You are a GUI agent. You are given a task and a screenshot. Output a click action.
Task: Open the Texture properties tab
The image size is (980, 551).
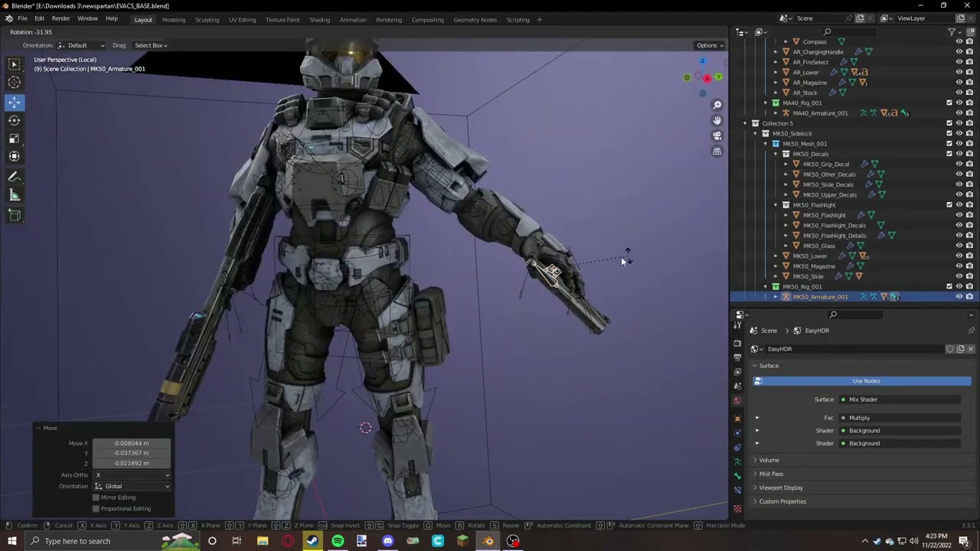pos(737,508)
